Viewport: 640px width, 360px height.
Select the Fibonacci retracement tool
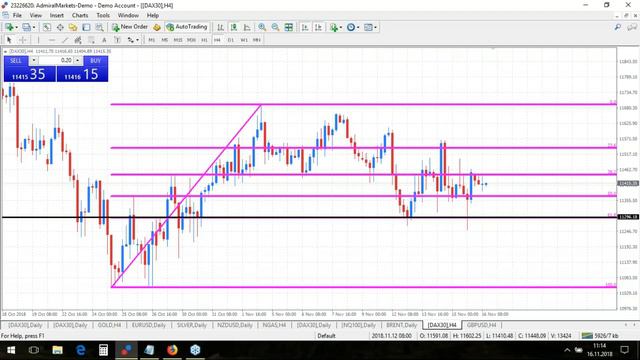(91, 40)
